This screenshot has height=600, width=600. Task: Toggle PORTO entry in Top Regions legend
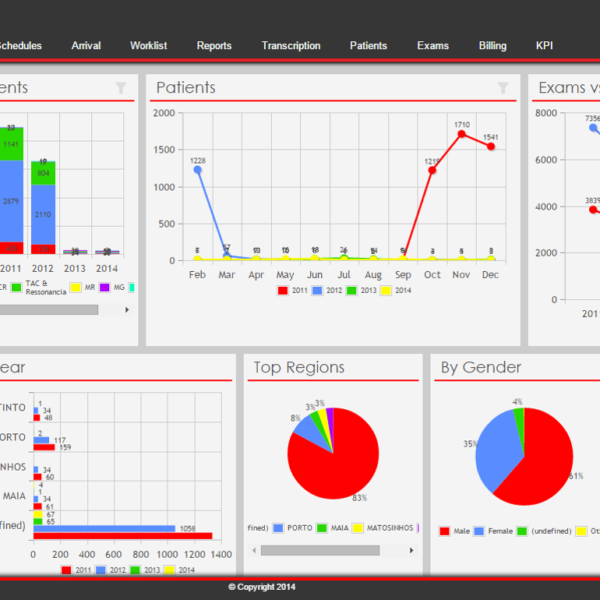293,528
